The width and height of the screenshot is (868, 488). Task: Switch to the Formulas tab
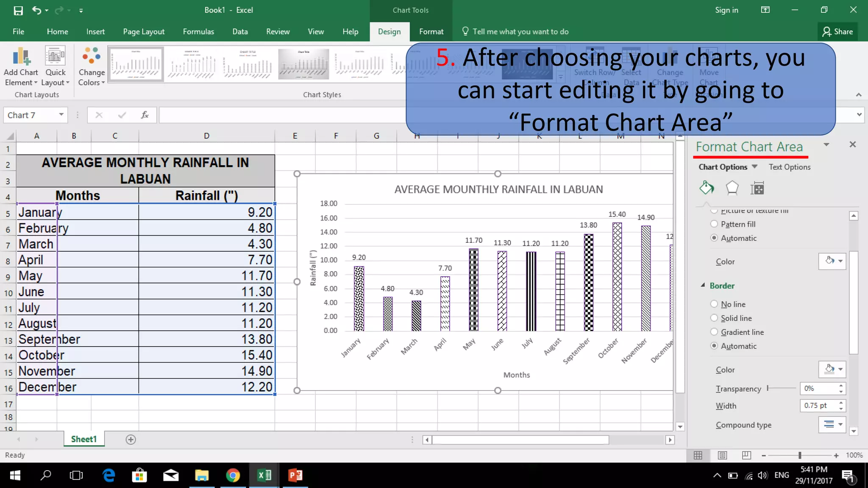coord(198,32)
